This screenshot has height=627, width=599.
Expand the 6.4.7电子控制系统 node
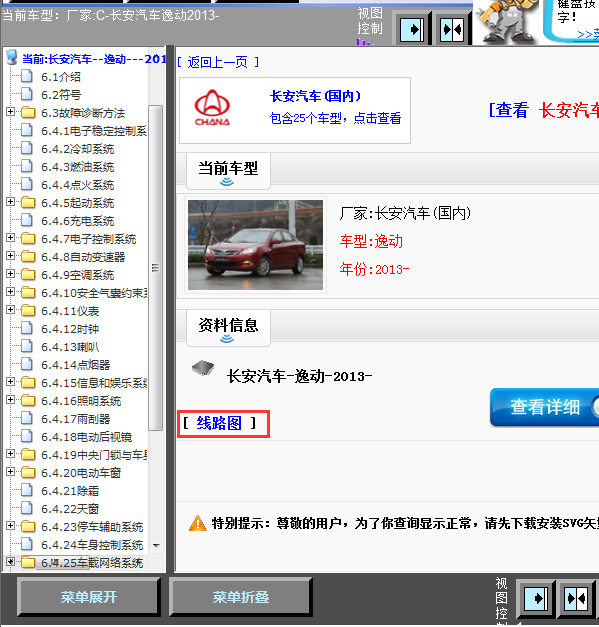(11, 238)
